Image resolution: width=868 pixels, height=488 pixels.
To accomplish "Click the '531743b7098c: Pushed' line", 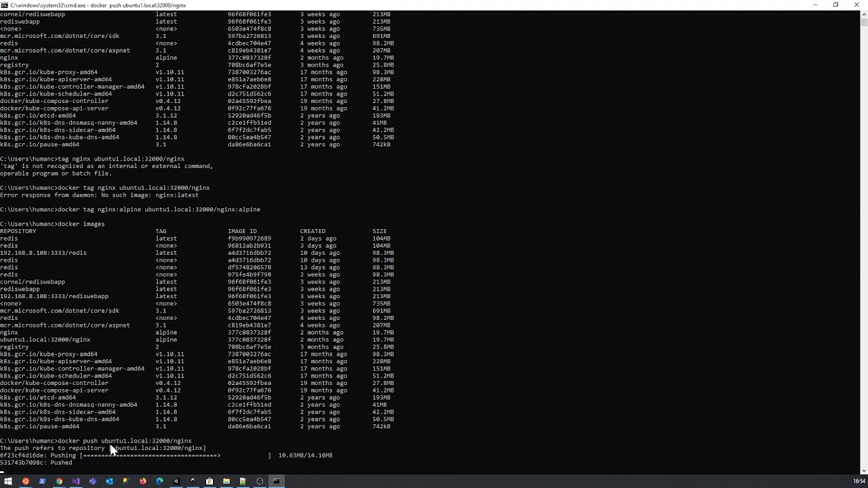I will tap(36, 463).
